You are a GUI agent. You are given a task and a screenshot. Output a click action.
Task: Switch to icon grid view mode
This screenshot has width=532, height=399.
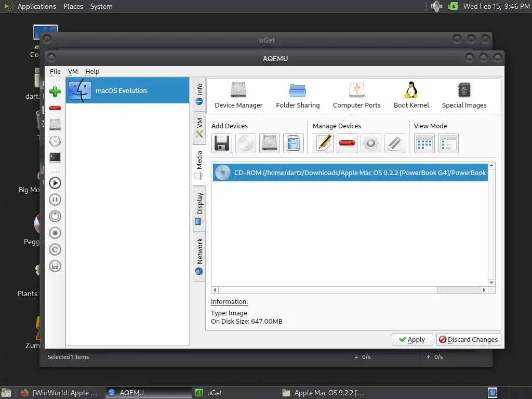[424, 143]
